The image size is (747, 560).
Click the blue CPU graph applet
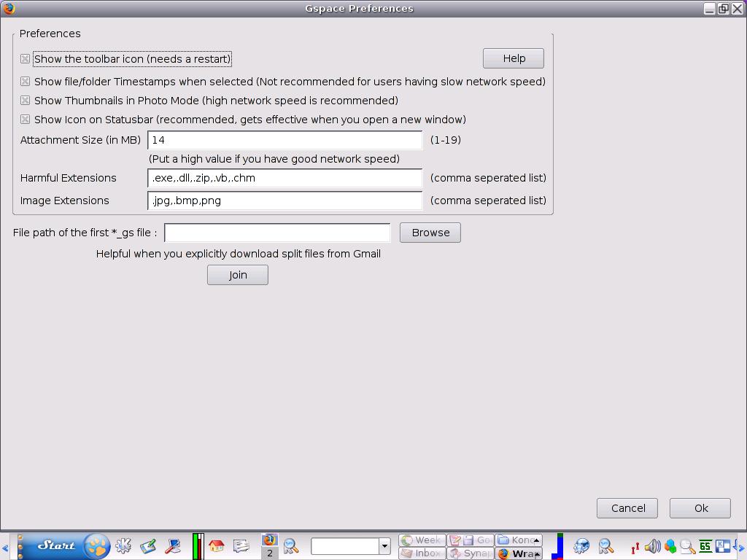click(557, 546)
